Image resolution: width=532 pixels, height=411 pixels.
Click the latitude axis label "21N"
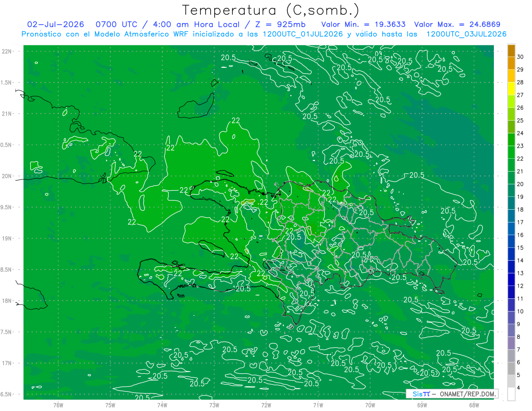click(7, 114)
